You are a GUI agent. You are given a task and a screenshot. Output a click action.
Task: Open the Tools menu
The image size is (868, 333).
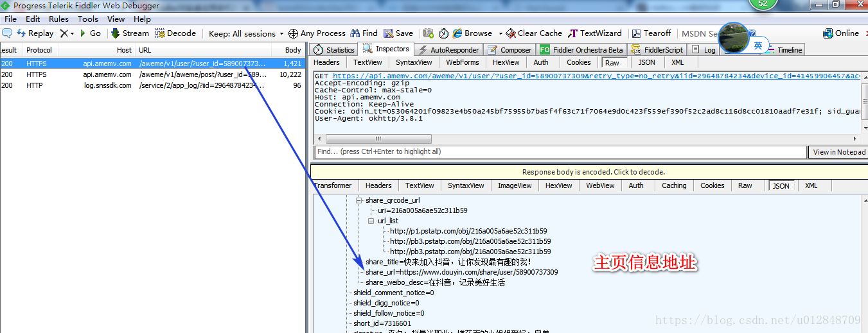[x=88, y=19]
